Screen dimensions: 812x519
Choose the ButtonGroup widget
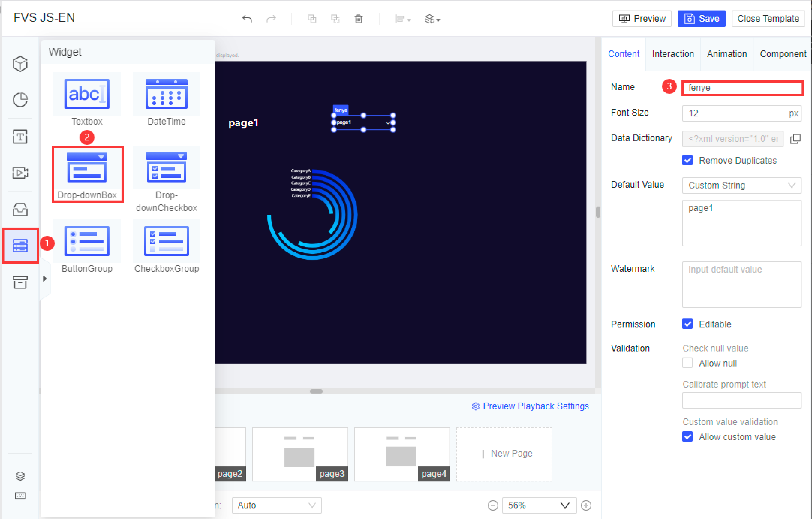tap(87, 247)
